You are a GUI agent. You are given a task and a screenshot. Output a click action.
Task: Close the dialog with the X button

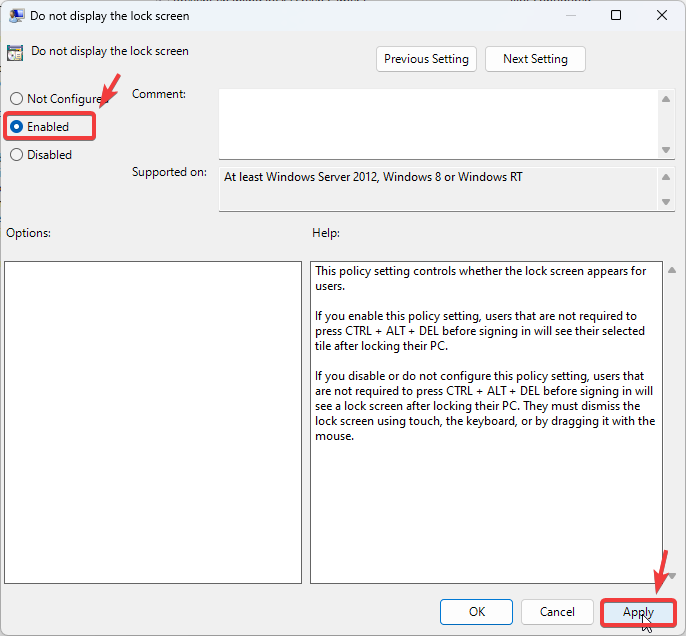(662, 15)
